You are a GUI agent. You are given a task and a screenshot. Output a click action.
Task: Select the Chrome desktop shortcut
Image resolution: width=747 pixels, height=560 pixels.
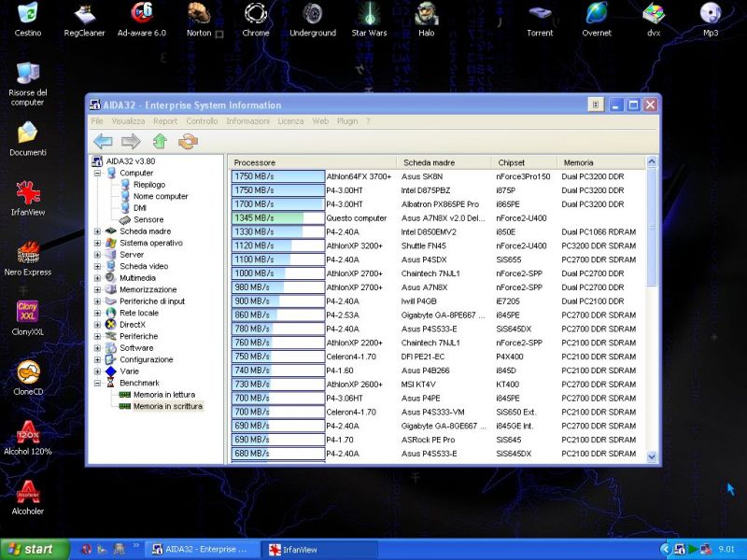tap(256, 19)
